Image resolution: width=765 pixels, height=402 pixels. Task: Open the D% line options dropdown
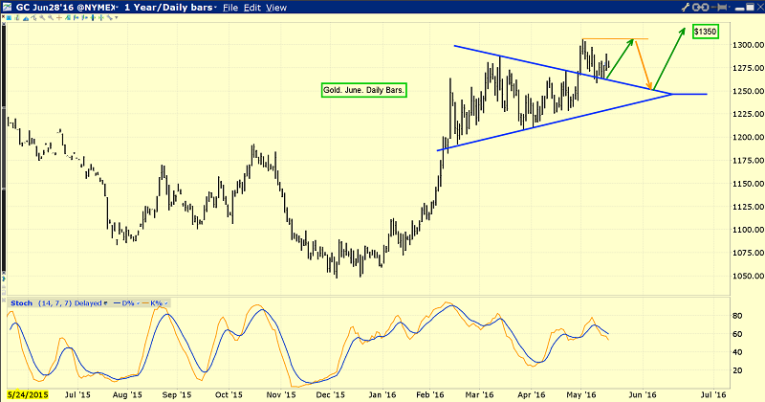[x=138, y=301]
